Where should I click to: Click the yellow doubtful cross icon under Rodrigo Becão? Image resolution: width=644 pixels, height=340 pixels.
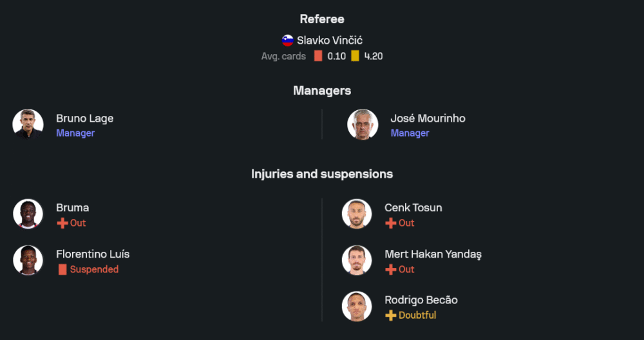coord(391,316)
